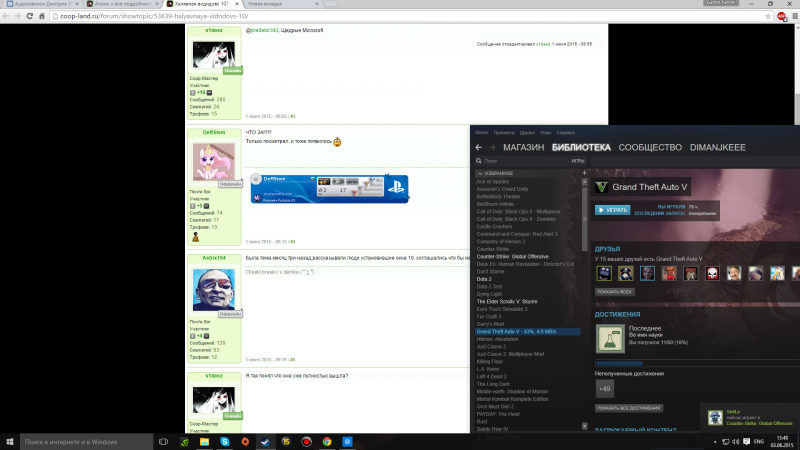Click the БИБЛИОТЕКА tab
800x450 pixels.
[x=581, y=147]
